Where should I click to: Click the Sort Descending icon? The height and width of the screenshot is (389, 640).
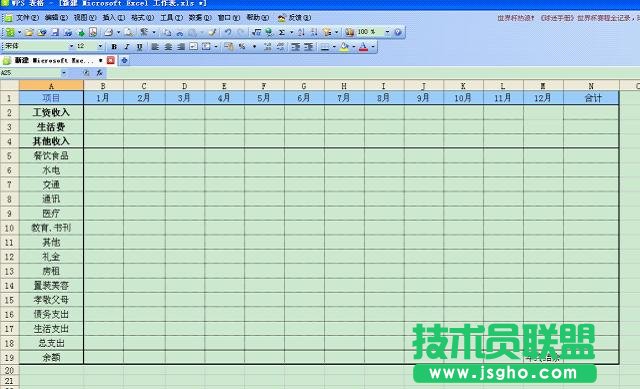pyautogui.click(x=314, y=32)
